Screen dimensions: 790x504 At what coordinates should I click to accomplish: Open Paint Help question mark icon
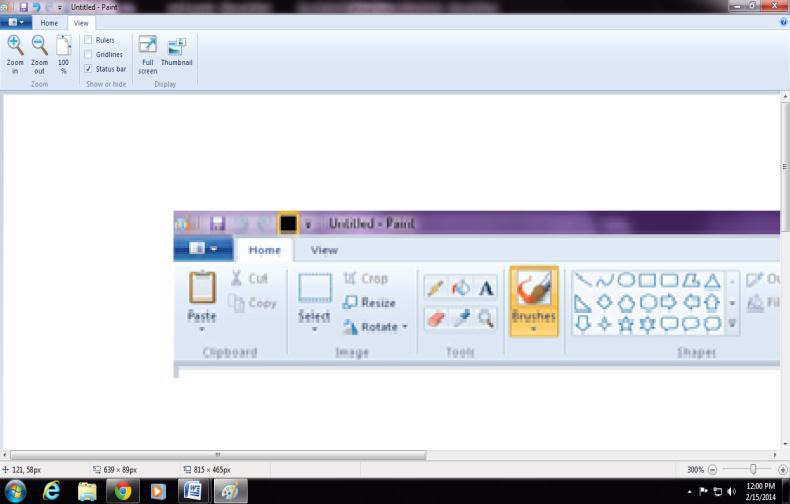(783, 22)
